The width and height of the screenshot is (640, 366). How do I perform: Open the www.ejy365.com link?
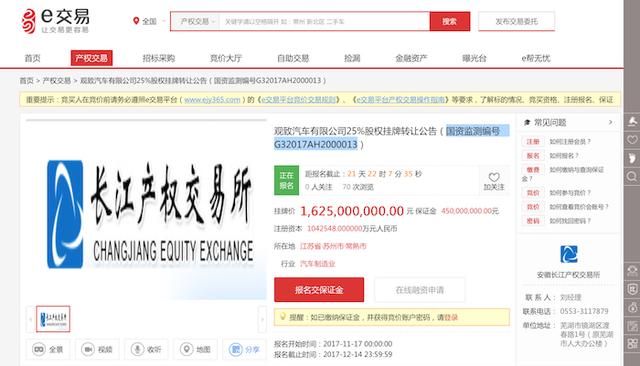coord(212,100)
